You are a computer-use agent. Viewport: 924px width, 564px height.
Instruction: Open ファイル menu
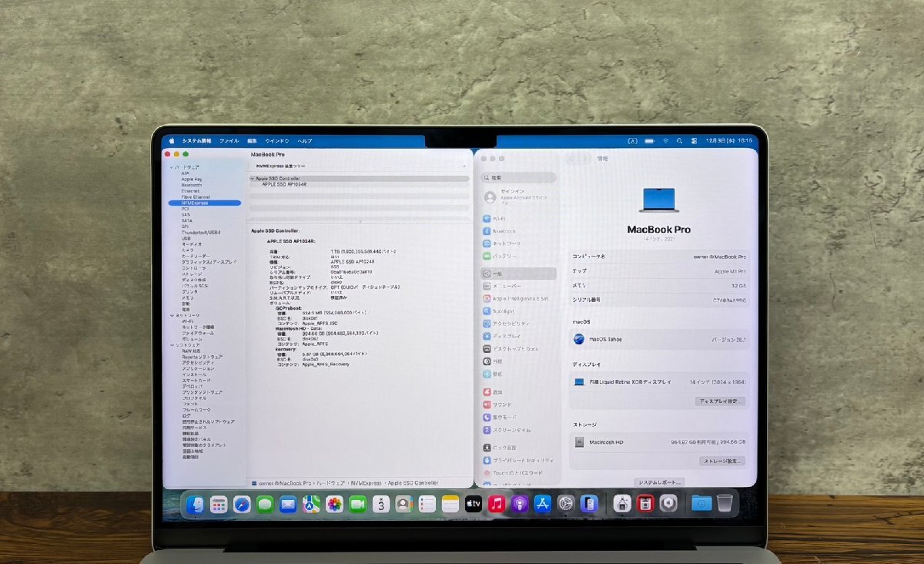click(229, 141)
